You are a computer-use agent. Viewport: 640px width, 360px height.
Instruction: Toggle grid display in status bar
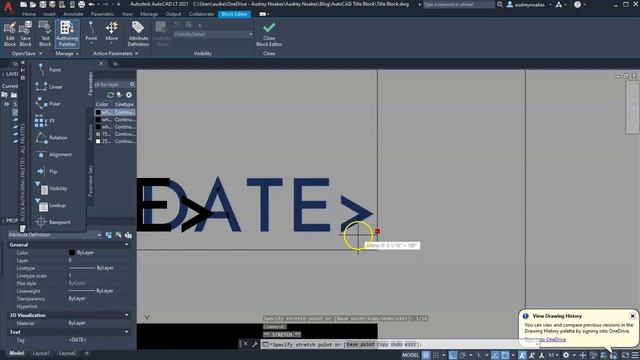tap(426, 355)
